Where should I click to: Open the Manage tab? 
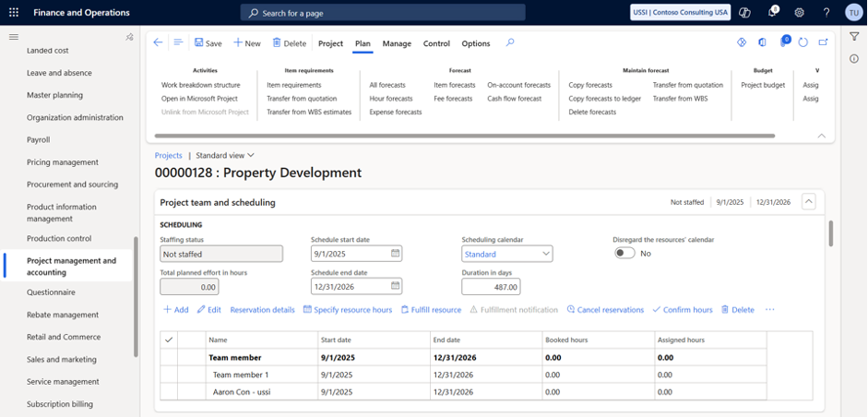(397, 43)
